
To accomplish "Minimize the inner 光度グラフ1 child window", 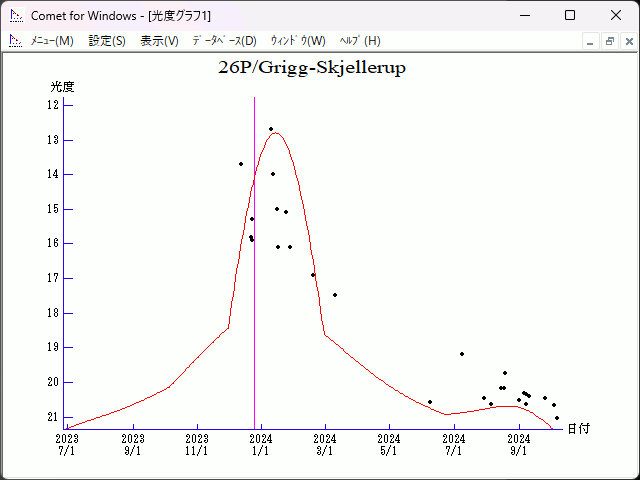I will coord(590,42).
